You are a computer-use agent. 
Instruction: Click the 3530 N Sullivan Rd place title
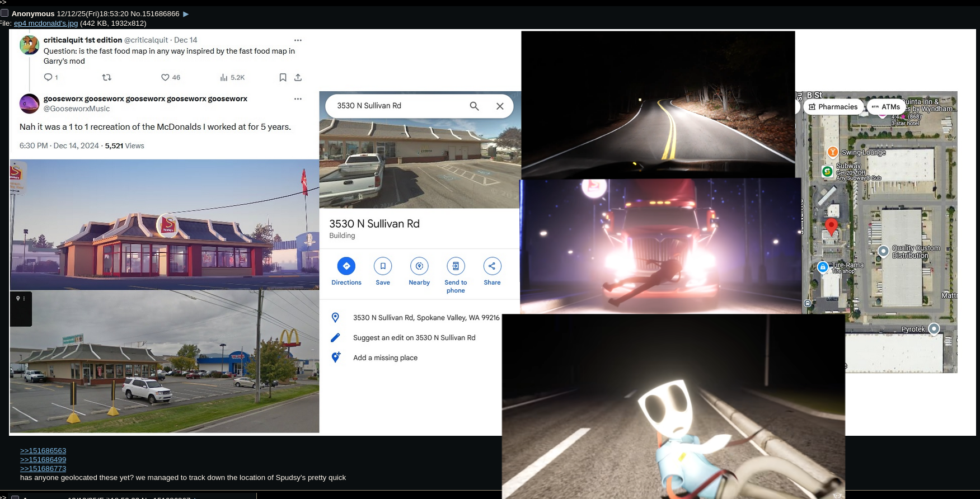click(374, 223)
